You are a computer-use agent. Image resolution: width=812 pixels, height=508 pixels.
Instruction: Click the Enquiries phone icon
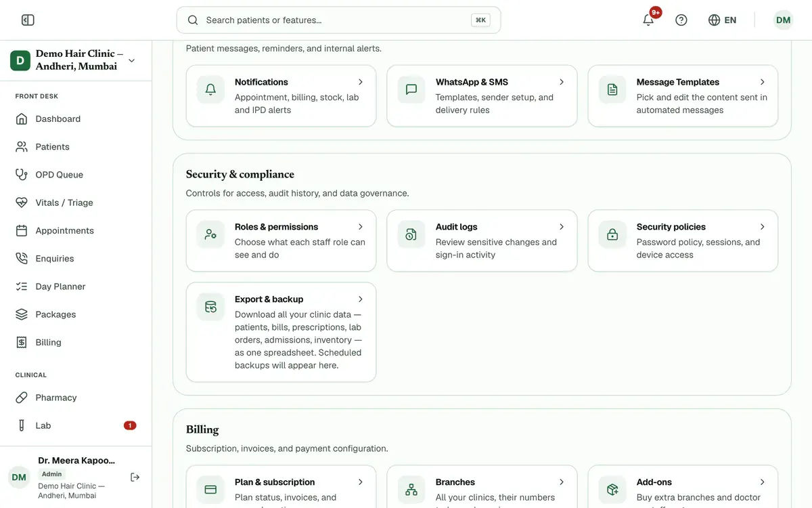tap(22, 259)
